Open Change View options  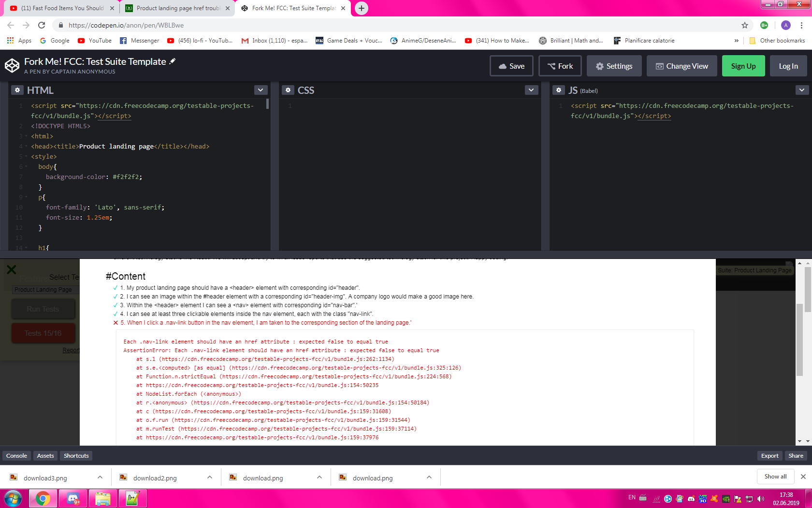pos(681,66)
